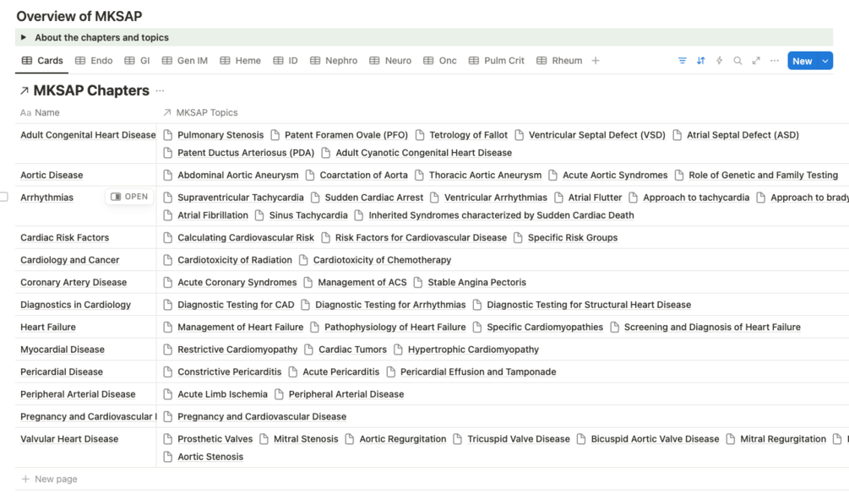Open Pathophysiology of Heart Failure link

click(395, 327)
